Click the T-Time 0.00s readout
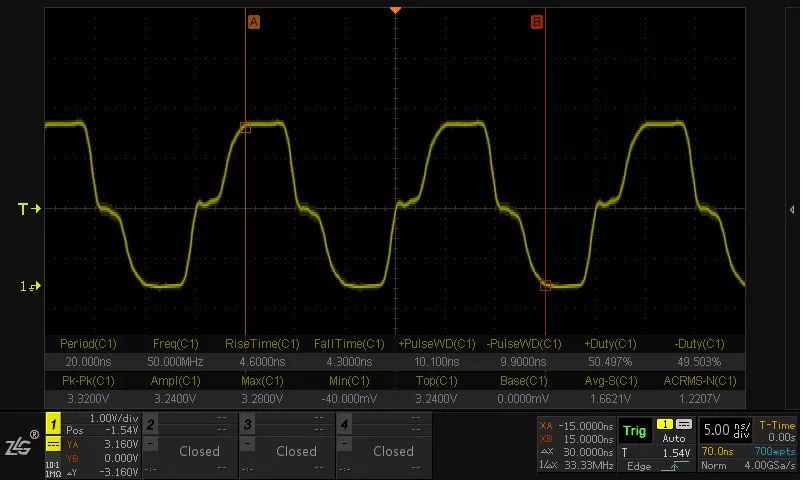Image resolution: width=802 pixels, height=481 pixels. pyautogui.click(x=778, y=431)
